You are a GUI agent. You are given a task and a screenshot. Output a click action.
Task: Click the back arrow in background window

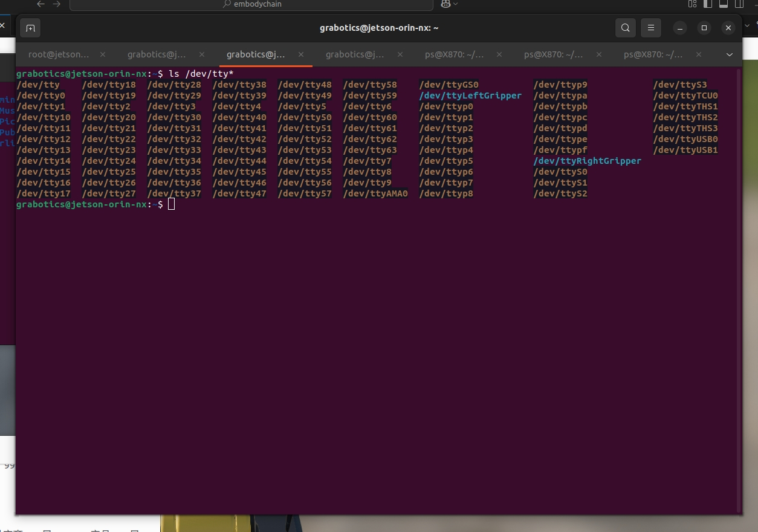[41, 4]
